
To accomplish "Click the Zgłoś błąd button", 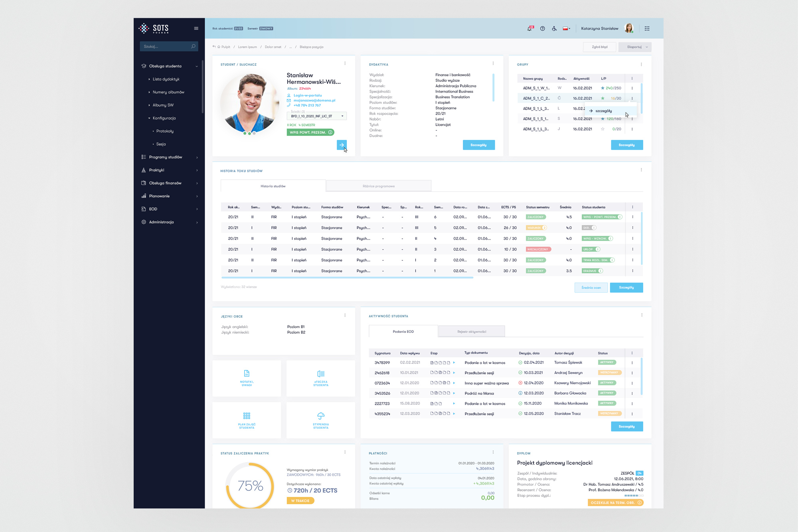I will (599, 47).
